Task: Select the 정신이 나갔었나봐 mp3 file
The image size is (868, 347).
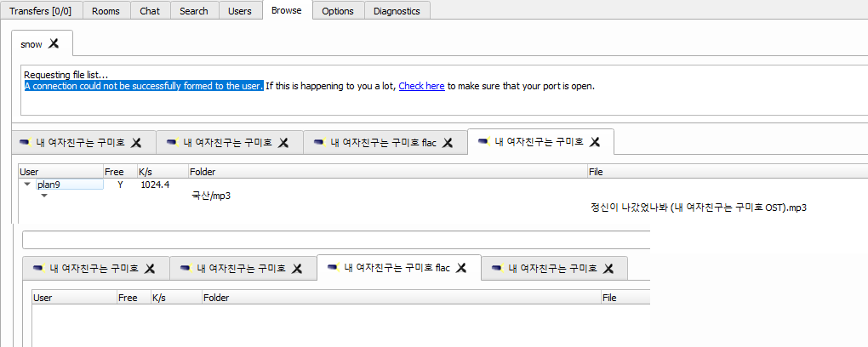Action: coord(700,208)
